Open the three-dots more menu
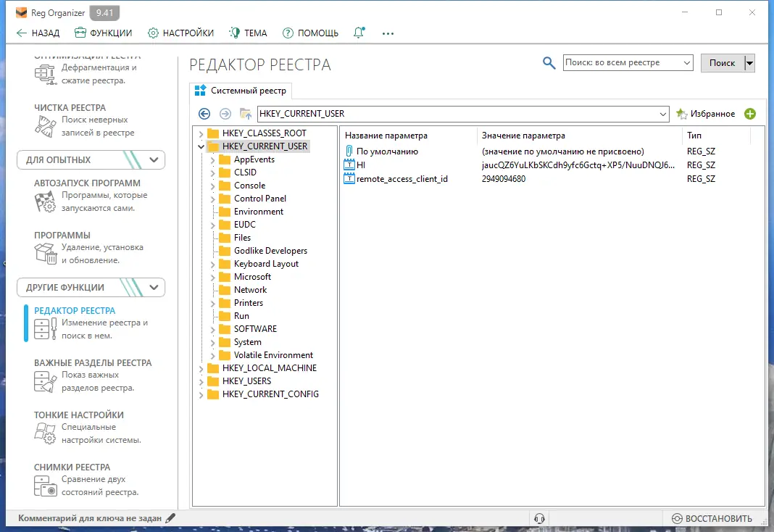This screenshot has height=532, width=774. (388, 33)
